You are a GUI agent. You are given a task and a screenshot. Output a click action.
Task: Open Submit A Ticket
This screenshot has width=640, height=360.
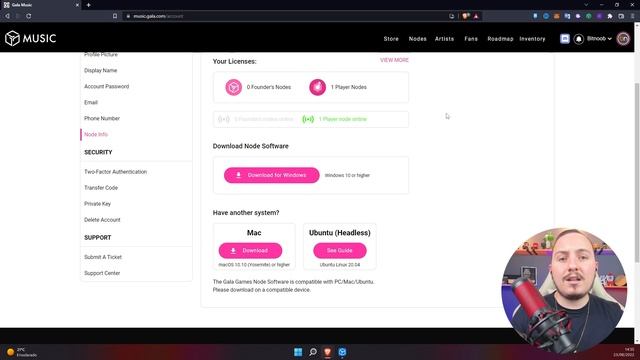pyautogui.click(x=103, y=257)
